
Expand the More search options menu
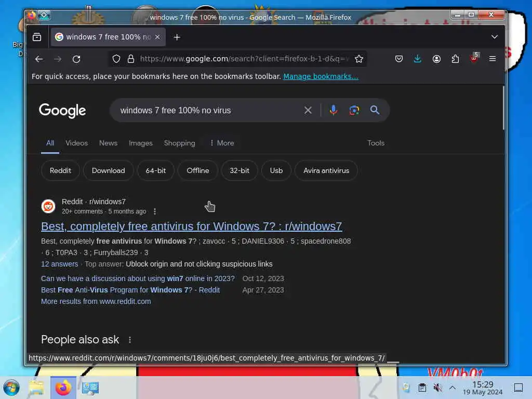click(x=222, y=143)
